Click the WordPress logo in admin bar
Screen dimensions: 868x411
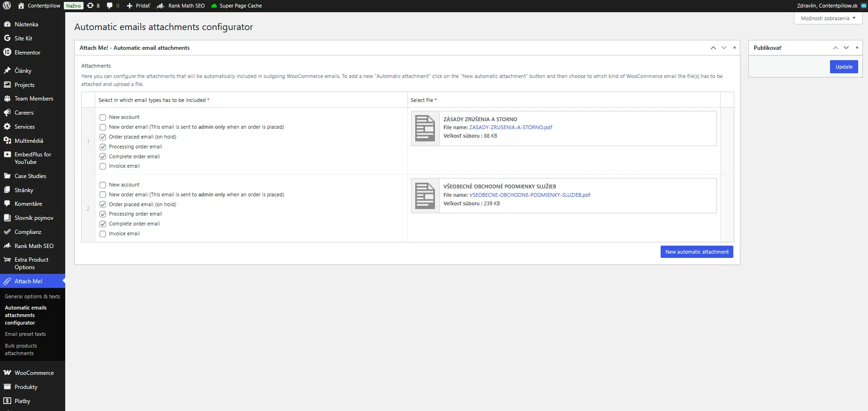click(7, 6)
